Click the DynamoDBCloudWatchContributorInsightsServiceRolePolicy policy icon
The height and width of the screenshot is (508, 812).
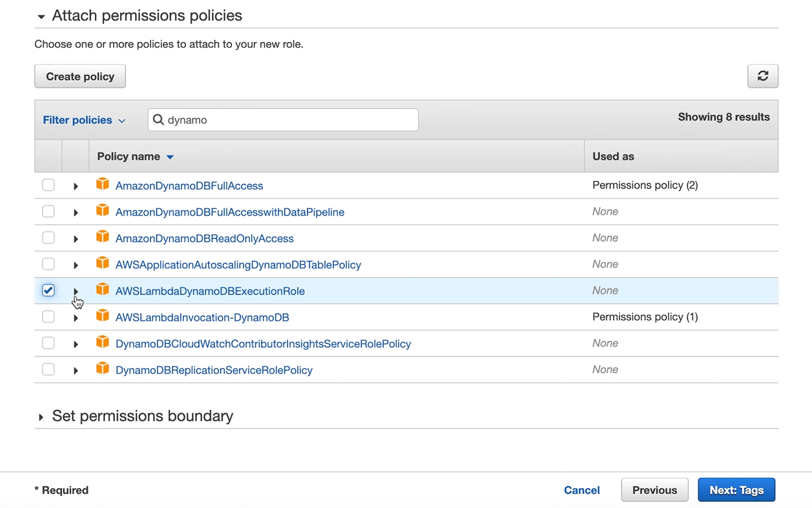103,343
